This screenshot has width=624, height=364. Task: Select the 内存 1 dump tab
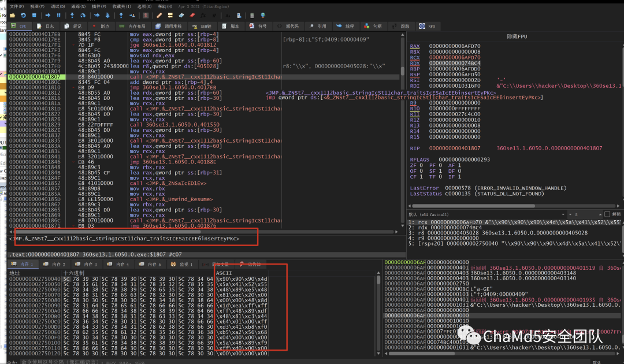pyautogui.click(x=23, y=264)
